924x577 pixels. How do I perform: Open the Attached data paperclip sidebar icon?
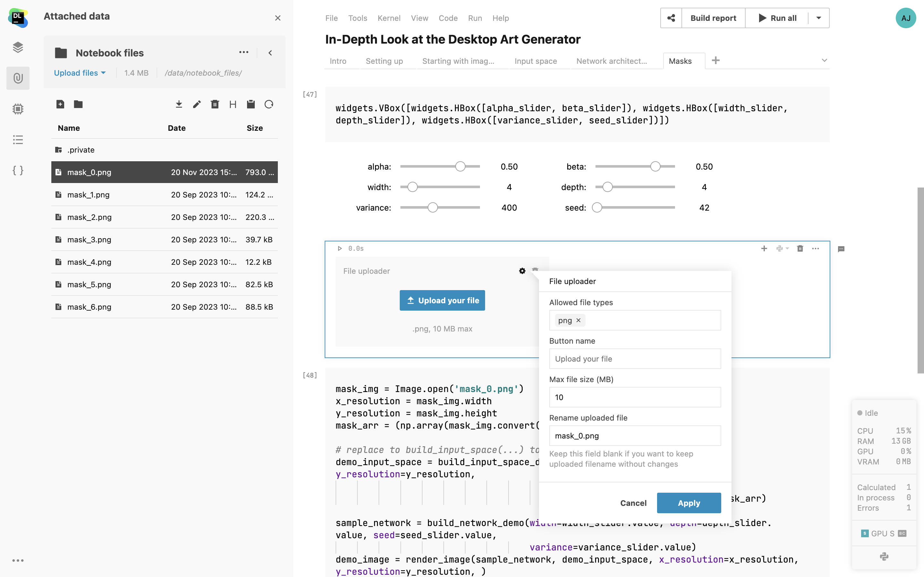point(18,78)
